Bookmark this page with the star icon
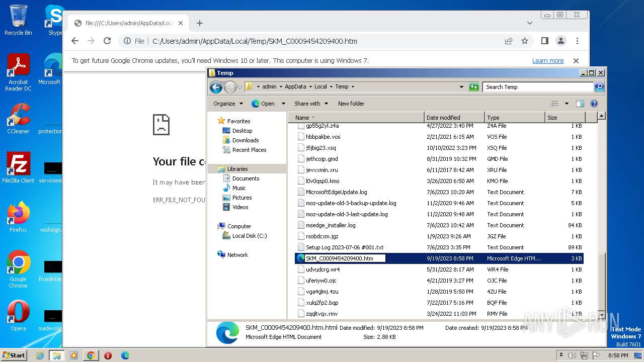644x362 pixels. [x=525, y=41]
